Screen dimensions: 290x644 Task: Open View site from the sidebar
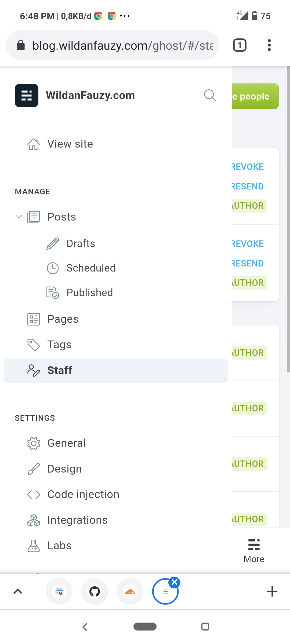[x=70, y=144]
